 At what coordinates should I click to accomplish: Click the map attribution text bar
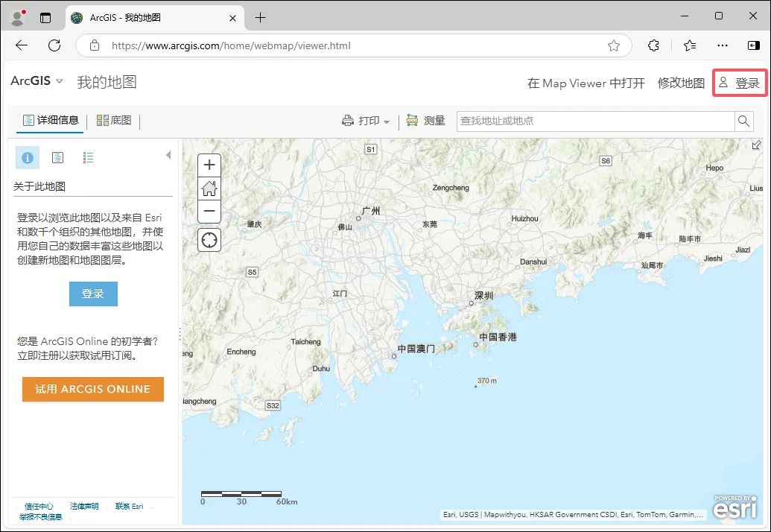pyautogui.click(x=573, y=514)
